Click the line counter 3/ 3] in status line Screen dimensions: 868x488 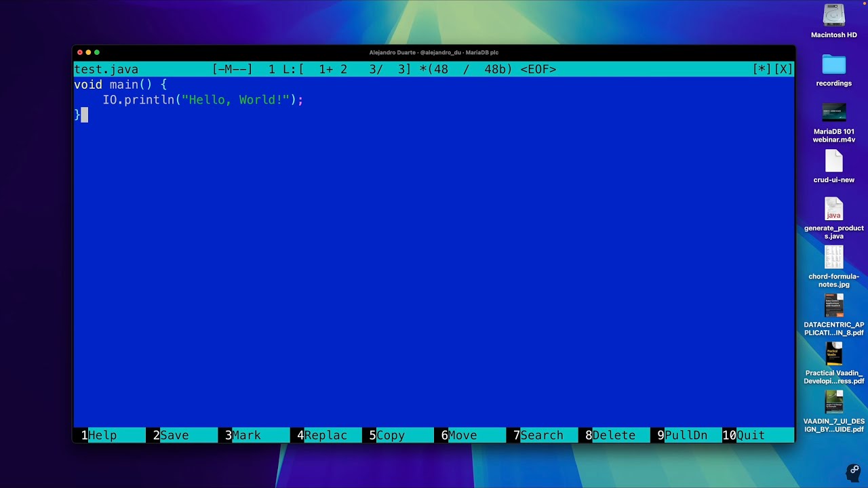pyautogui.click(x=390, y=69)
